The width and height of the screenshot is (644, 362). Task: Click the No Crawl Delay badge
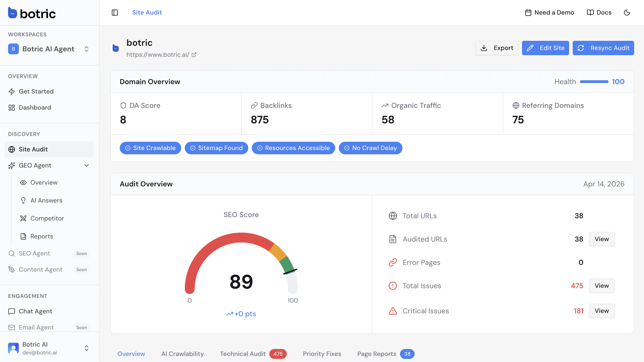pyautogui.click(x=370, y=148)
